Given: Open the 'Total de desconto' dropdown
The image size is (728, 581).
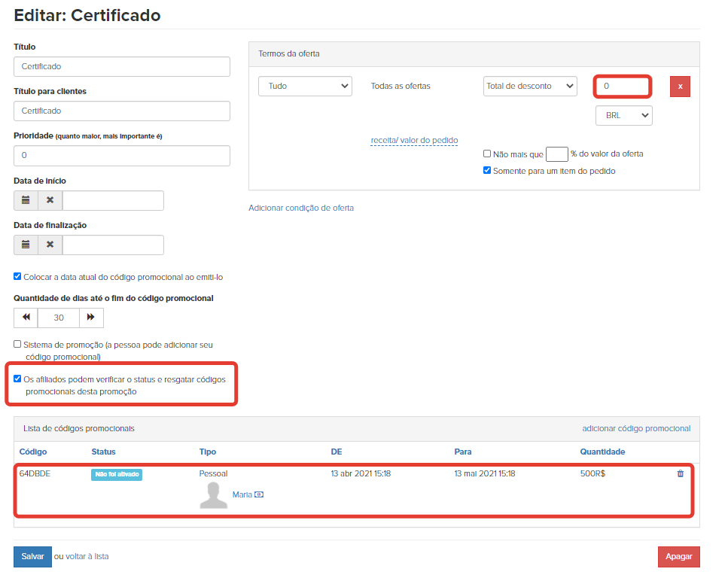Looking at the screenshot, I should point(530,87).
